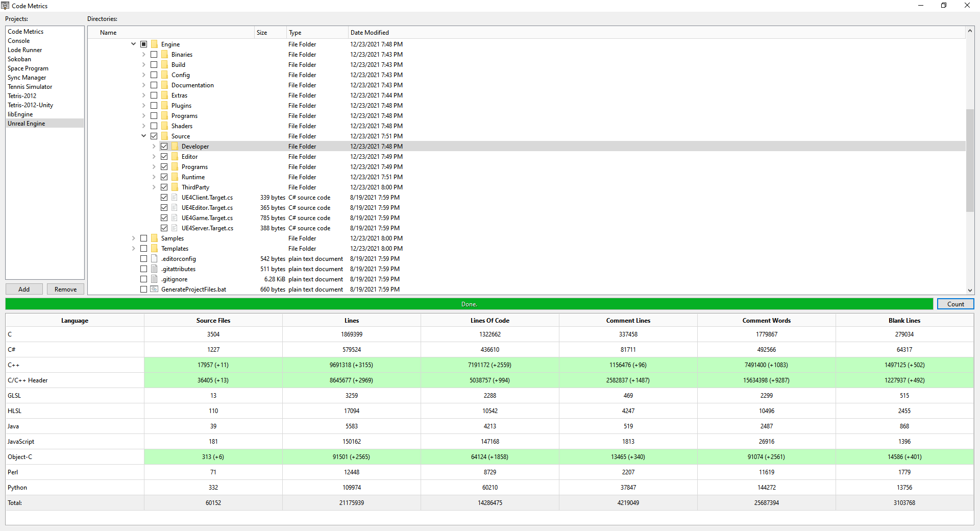Check the Binaries folder checkbox
The width and height of the screenshot is (980, 531).
[x=154, y=54]
